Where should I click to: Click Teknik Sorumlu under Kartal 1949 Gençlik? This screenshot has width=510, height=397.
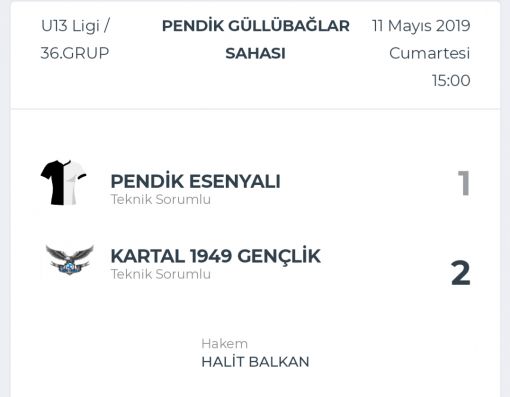pos(161,274)
